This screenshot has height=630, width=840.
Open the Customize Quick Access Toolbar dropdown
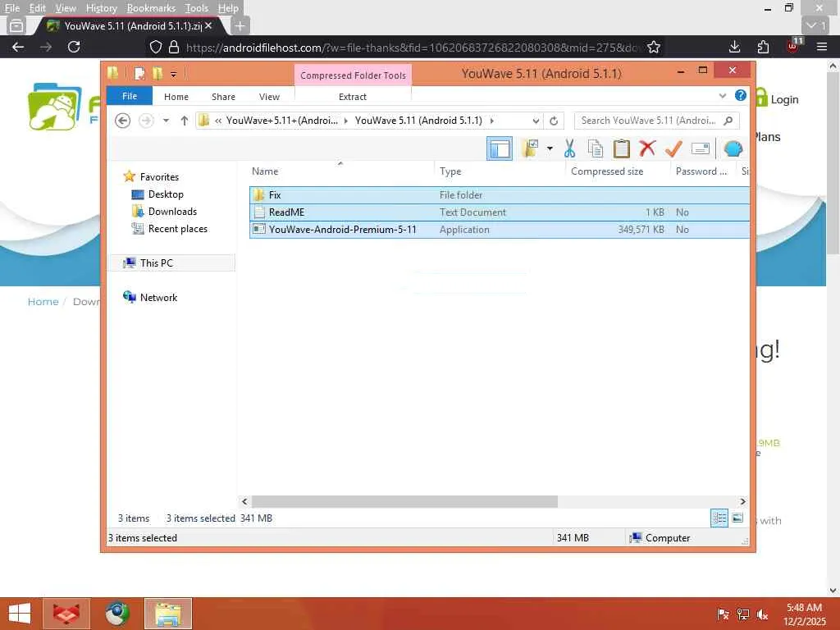(x=174, y=75)
